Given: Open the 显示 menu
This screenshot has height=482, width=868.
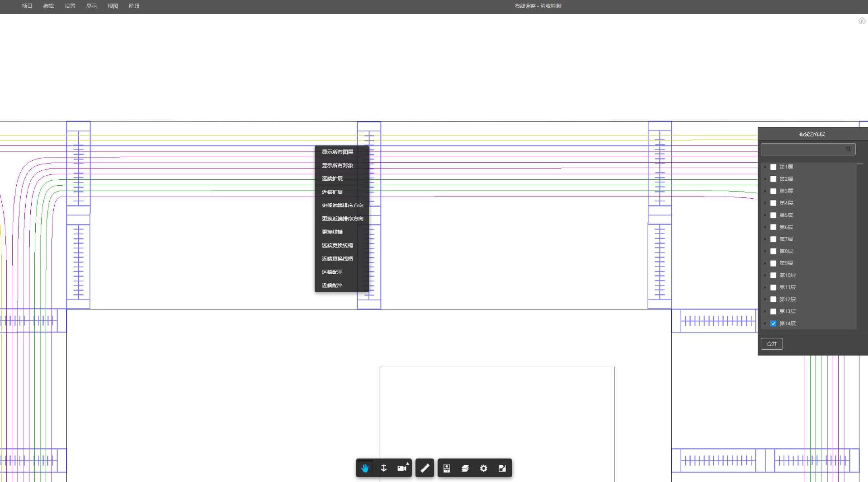Looking at the screenshot, I should click(91, 6).
